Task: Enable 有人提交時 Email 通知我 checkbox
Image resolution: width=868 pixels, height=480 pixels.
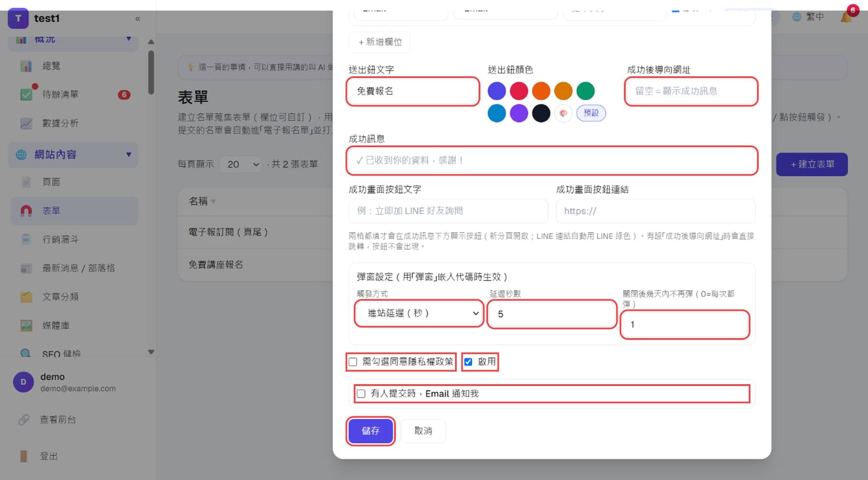Action: [361, 394]
